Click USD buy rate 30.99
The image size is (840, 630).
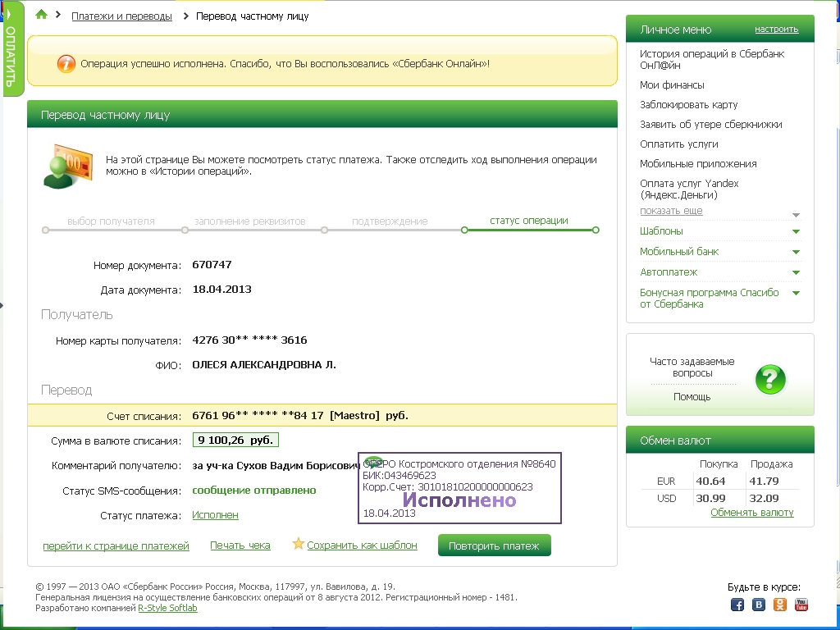pos(710,498)
